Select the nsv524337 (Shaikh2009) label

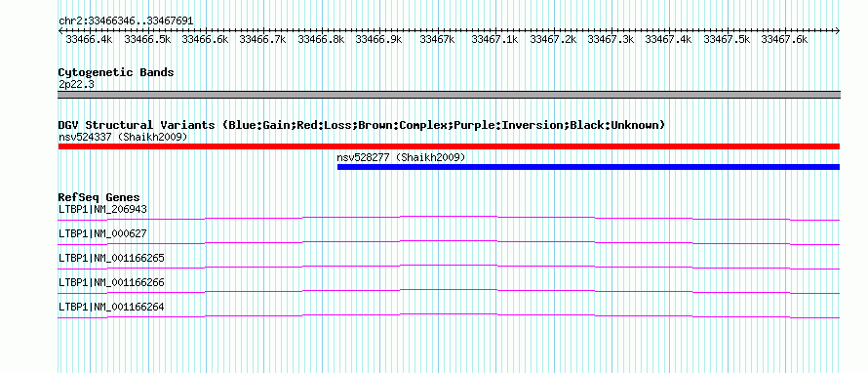(123, 137)
